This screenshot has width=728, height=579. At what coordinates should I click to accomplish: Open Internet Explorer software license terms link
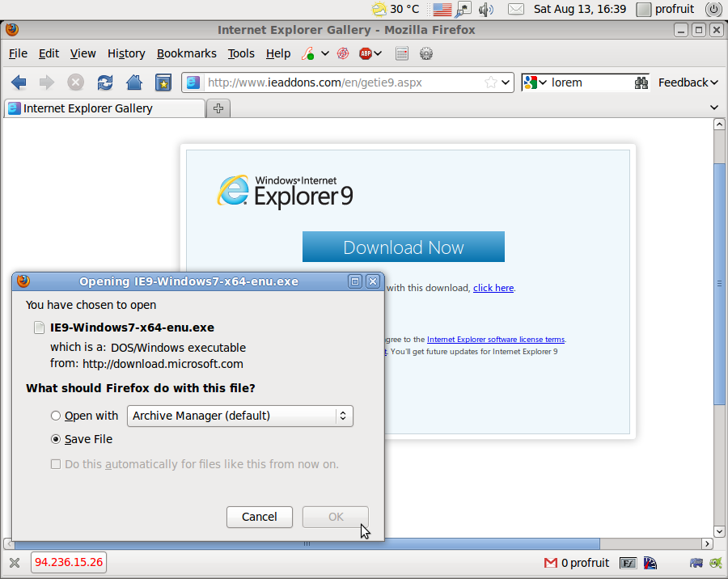496,340
